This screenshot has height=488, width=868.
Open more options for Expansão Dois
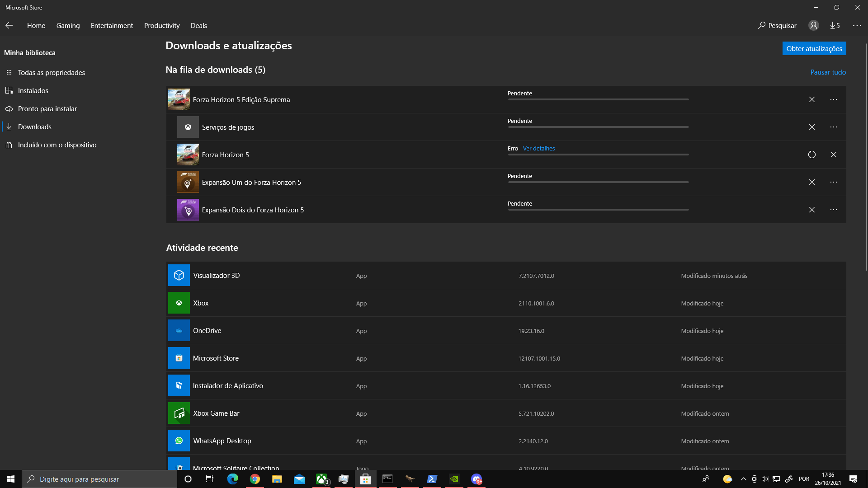(x=834, y=210)
